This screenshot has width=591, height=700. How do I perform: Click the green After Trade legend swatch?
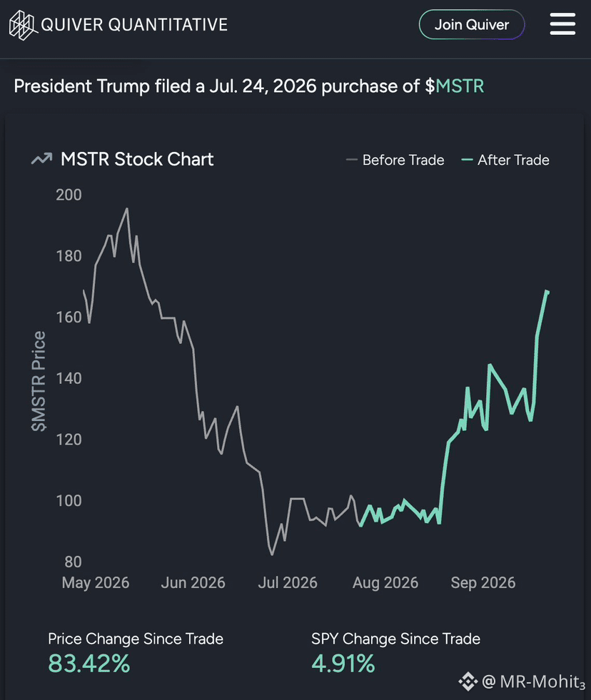467,160
